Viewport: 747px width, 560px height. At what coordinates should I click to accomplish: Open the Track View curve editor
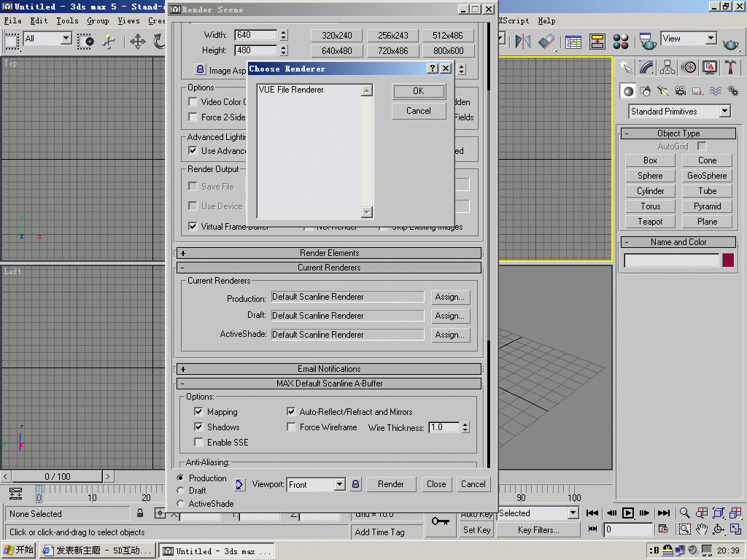573,42
